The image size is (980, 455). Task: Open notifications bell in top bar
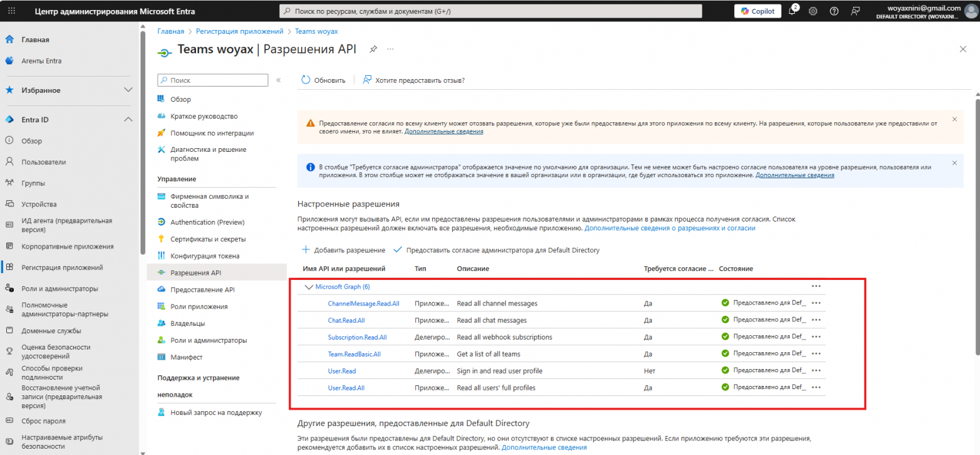(x=793, y=11)
